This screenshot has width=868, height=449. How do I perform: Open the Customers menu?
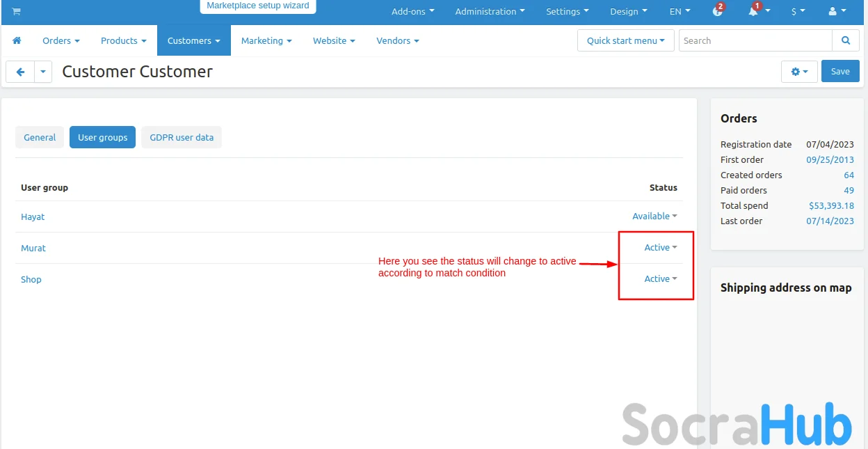tap(193, 41)
